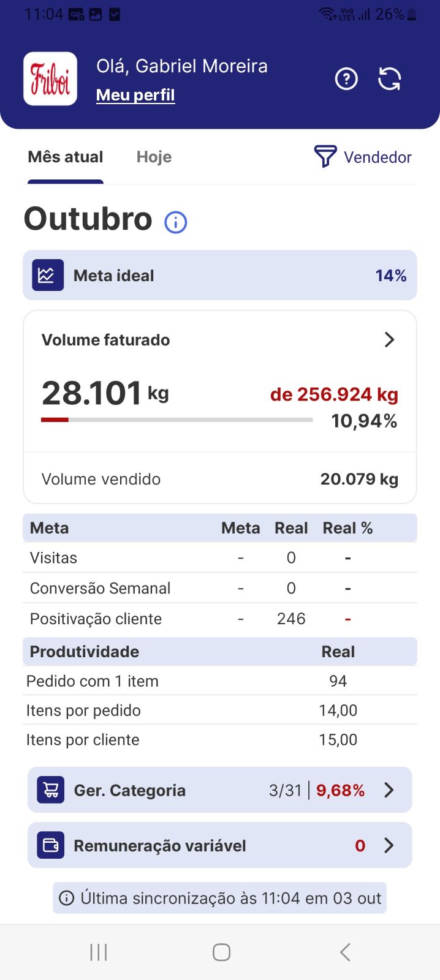
Task: Tap the refresh sync icon
Action: pyautogui.click(x=390, y=79)
